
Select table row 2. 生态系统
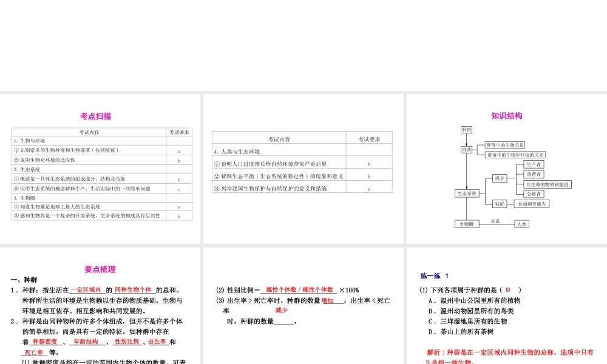[102, 169]
